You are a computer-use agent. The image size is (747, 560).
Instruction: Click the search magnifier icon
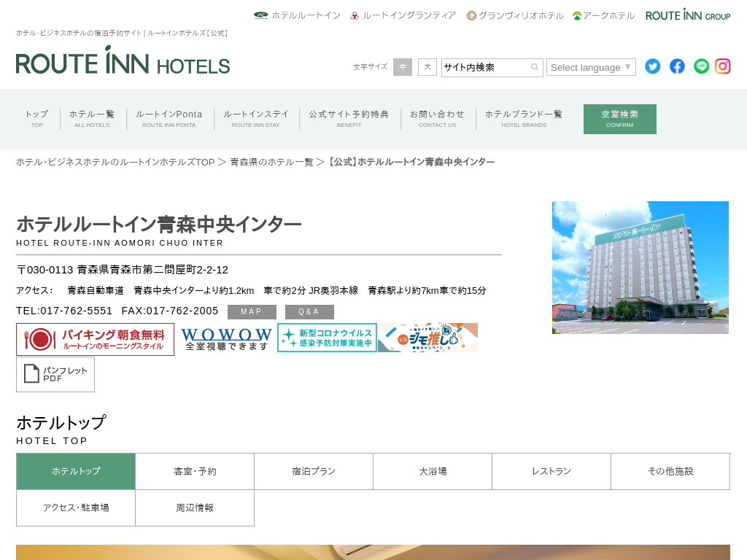535,67
